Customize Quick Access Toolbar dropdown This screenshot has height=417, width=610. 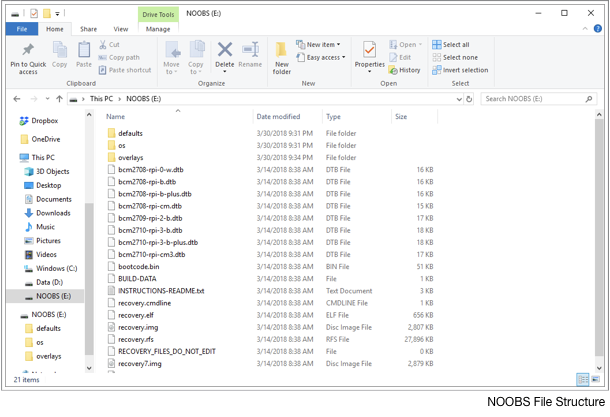point(57,14)
